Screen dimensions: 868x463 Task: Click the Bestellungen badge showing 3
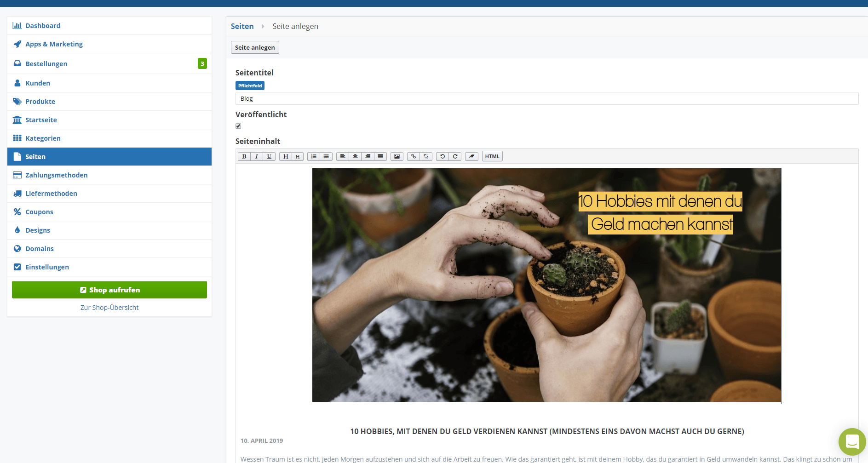pos(202,63)
